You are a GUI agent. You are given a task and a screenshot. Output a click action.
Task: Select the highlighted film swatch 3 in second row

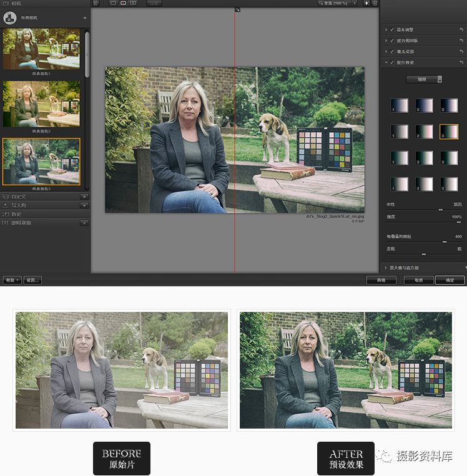[449, 132]
